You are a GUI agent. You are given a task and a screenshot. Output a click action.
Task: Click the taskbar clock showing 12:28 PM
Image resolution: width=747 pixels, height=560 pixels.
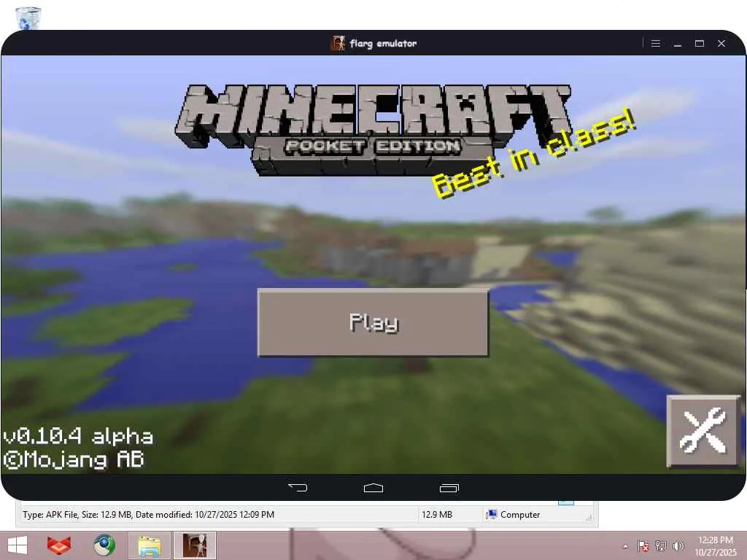click(x=716, y=546)
